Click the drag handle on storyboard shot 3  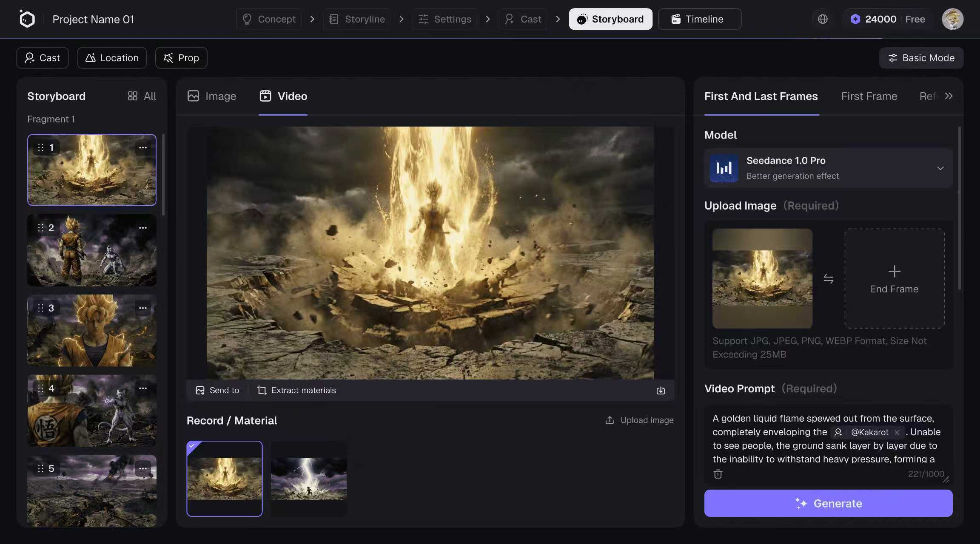click(x=41, y=308)
